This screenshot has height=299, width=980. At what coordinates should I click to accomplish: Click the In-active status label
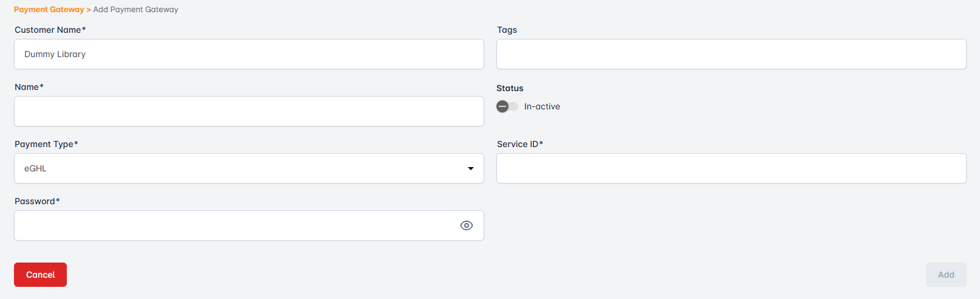pyautogui.click(x=542, y=106)
